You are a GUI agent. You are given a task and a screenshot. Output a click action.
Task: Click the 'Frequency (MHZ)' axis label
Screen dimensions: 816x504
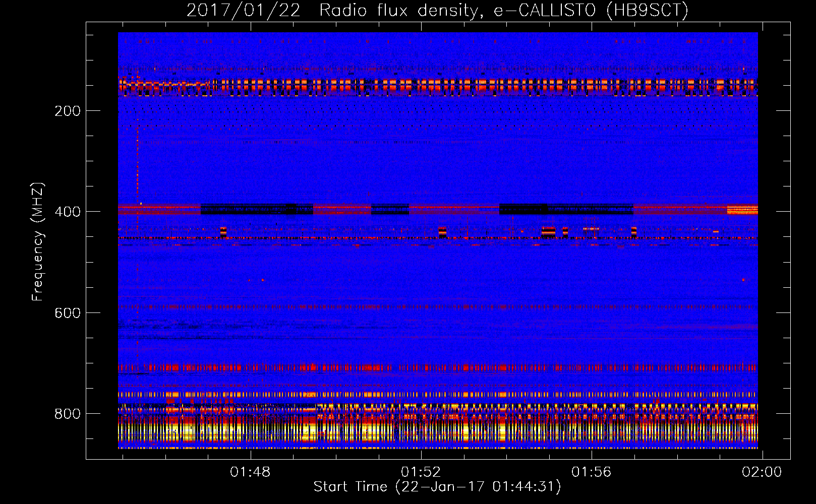coord(38,242)
